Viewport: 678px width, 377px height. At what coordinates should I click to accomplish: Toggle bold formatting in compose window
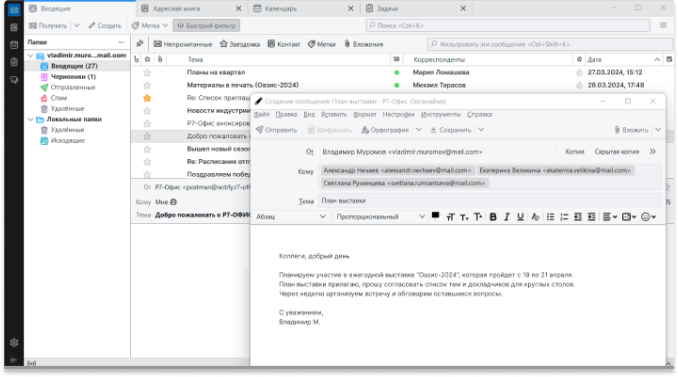coord(493,217)
